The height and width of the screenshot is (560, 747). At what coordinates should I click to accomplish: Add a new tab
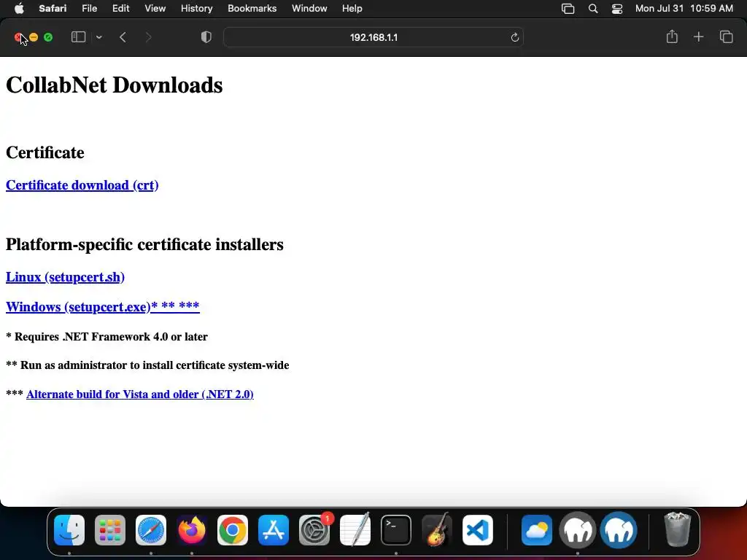(x=698, y=36)
